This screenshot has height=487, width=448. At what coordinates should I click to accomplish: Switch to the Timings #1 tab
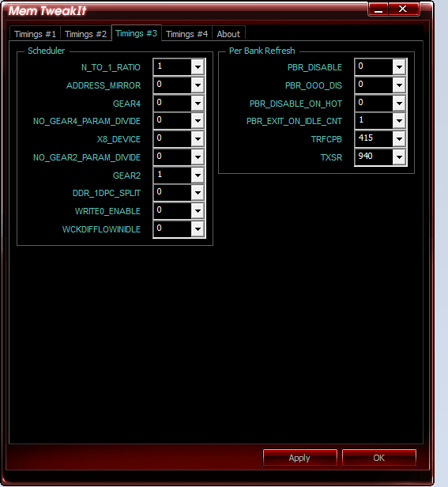click(35, 34)
